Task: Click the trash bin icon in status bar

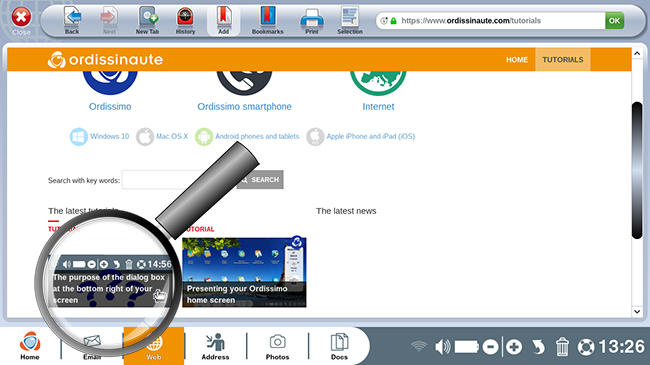Action: tap(562, 347)
